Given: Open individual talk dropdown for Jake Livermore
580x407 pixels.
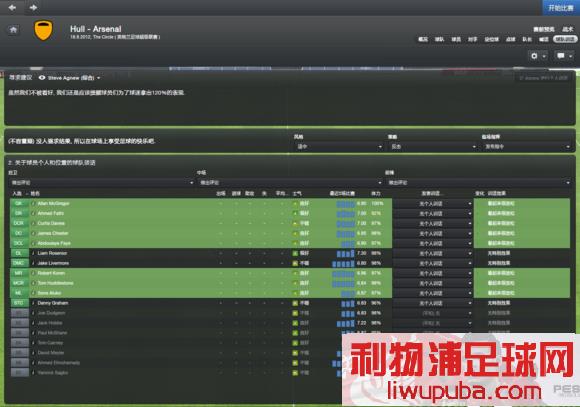Looking at the screenshot, I should pyautogui.click(x=433, y=263).
